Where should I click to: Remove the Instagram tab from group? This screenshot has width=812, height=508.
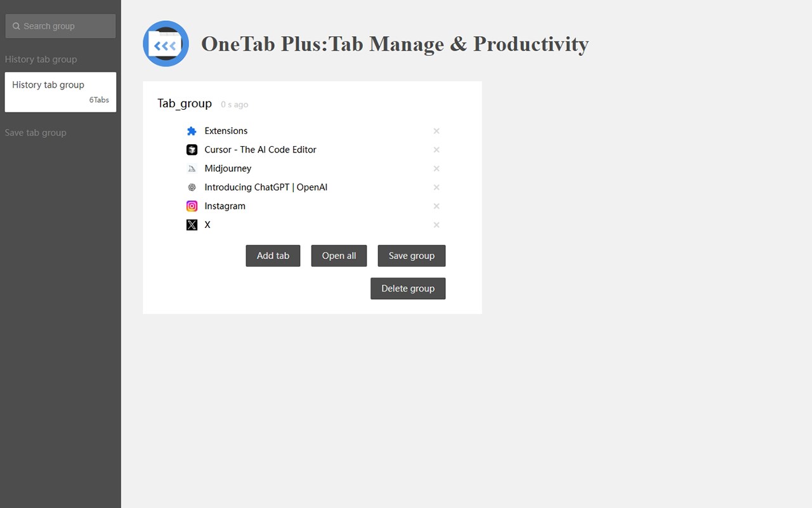[436, 206]
